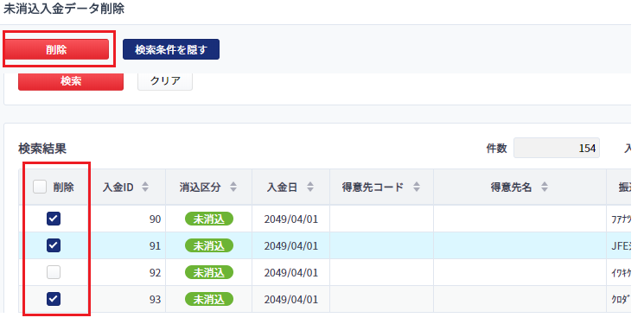Sort by 得意先コード column arrows

(x=417, y=187)
